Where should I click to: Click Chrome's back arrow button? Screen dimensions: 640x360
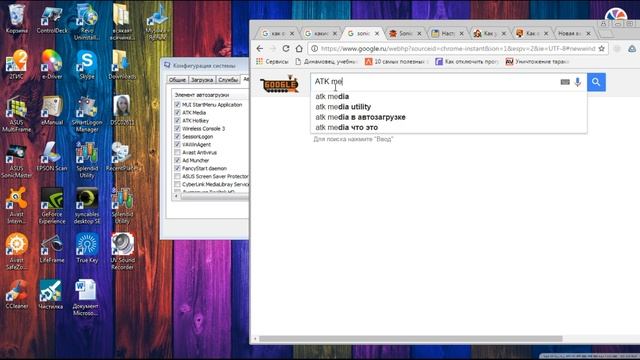click(x=260, y=49)
